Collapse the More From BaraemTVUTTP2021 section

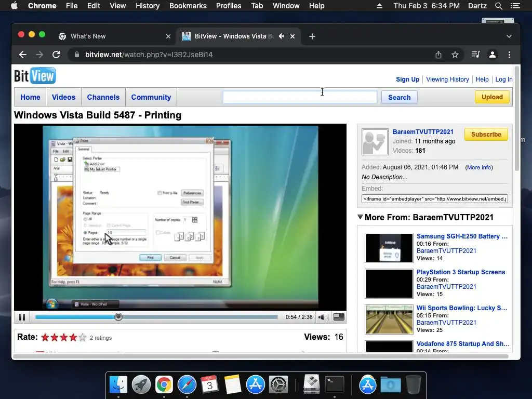361,217
